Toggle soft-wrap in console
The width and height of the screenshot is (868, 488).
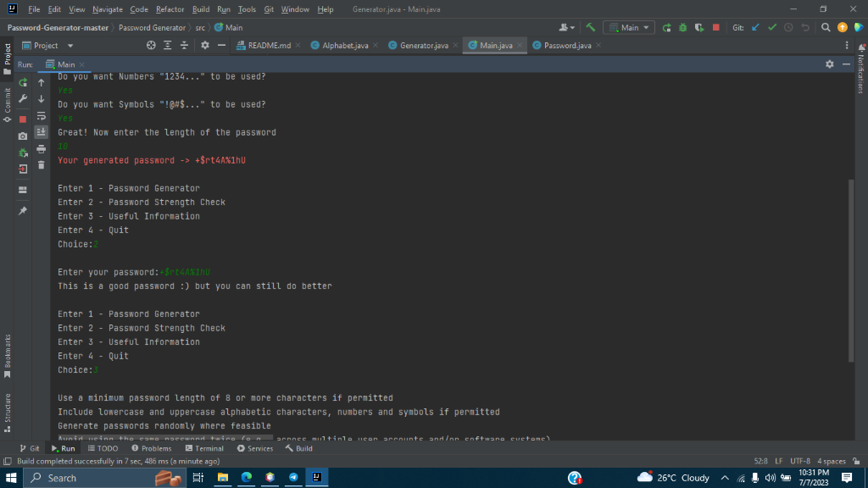[41, 115]
